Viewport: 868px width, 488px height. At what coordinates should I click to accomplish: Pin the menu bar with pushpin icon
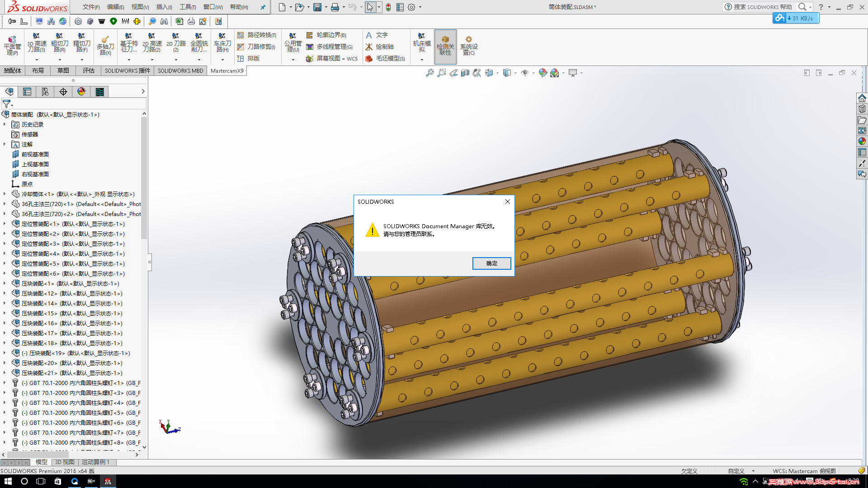(x=263, y=7)
